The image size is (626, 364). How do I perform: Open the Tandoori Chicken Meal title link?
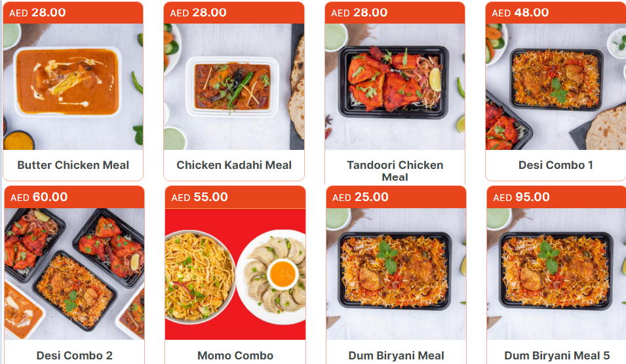pos(395,171)
